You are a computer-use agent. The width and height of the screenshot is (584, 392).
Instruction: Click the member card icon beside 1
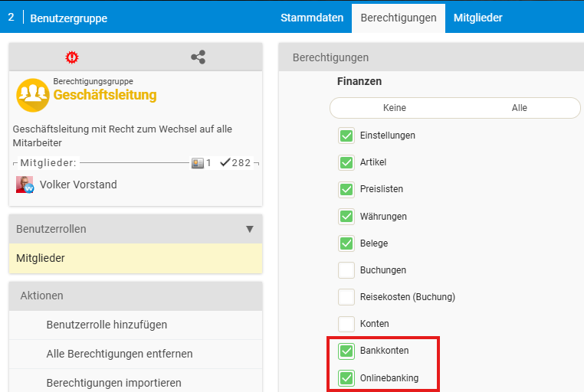pyautogui.click(x=198, y=163)
